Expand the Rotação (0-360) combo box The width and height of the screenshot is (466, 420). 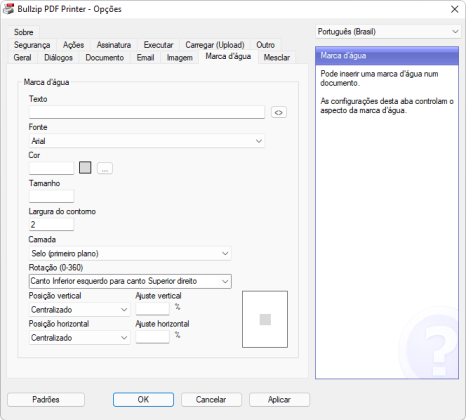(x=130, y=281)
